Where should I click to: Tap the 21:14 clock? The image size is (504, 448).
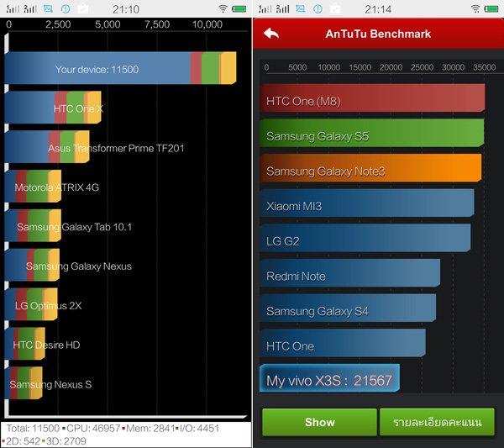pos(378,9)
